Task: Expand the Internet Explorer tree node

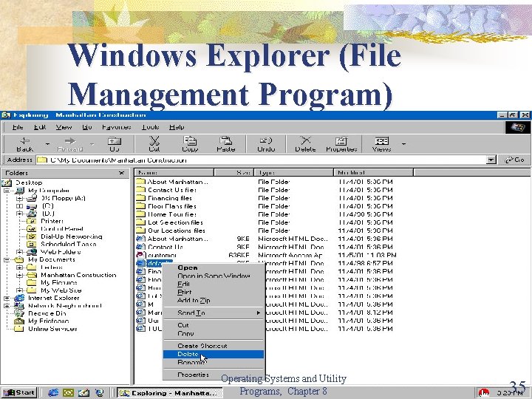Action: tap(7, 299)
